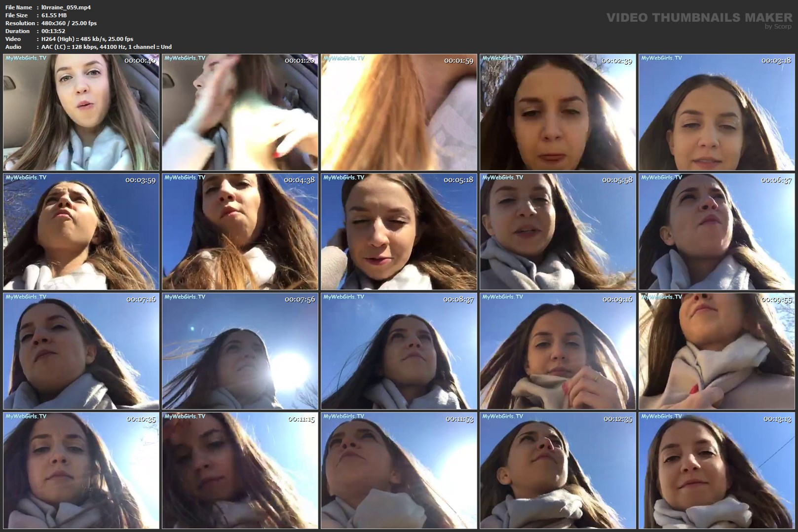The width and height of the screenshot is (798, 532).
Task: Open the frame at 00:01:20
Action: click(x=240, y=113)
